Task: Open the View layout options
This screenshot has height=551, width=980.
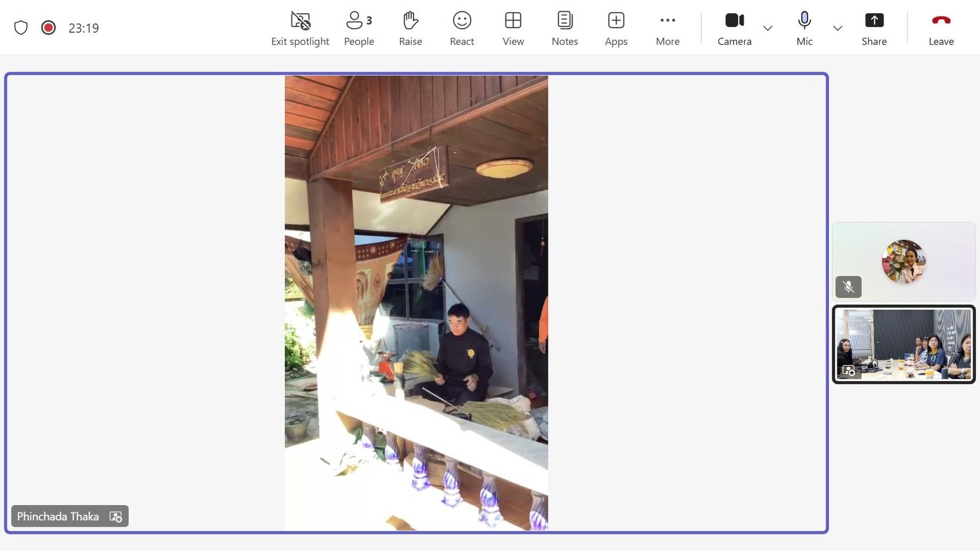Action: [513, 28]
